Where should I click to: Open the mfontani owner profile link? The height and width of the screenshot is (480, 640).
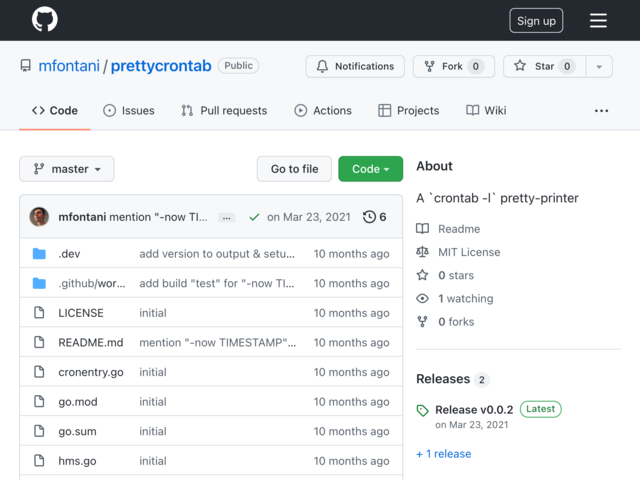coord(69,66)
